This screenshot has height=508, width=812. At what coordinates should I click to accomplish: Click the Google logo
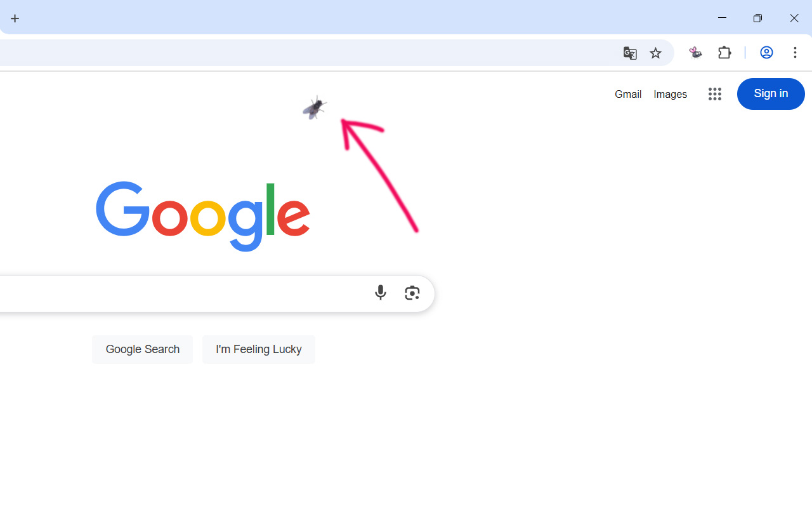pyautogui.click(x=203, y=216)
